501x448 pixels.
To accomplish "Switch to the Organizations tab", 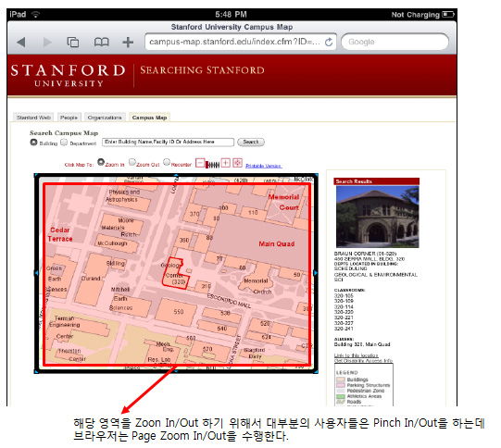I will pyautogui.click(x=105, y=118).
